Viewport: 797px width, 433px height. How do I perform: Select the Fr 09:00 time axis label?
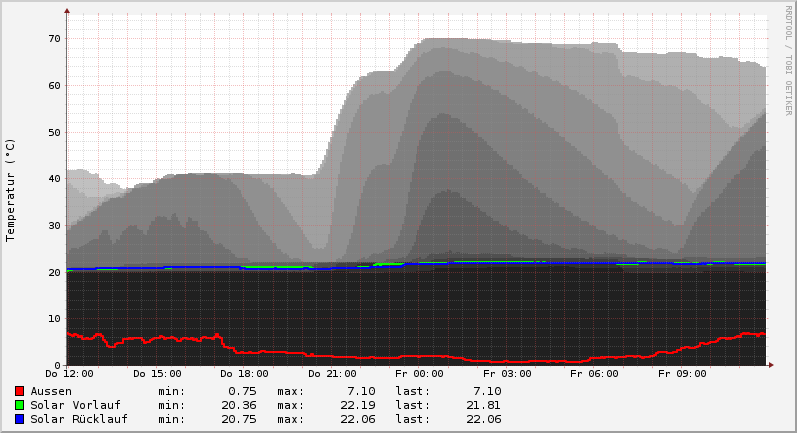[681, 374]
